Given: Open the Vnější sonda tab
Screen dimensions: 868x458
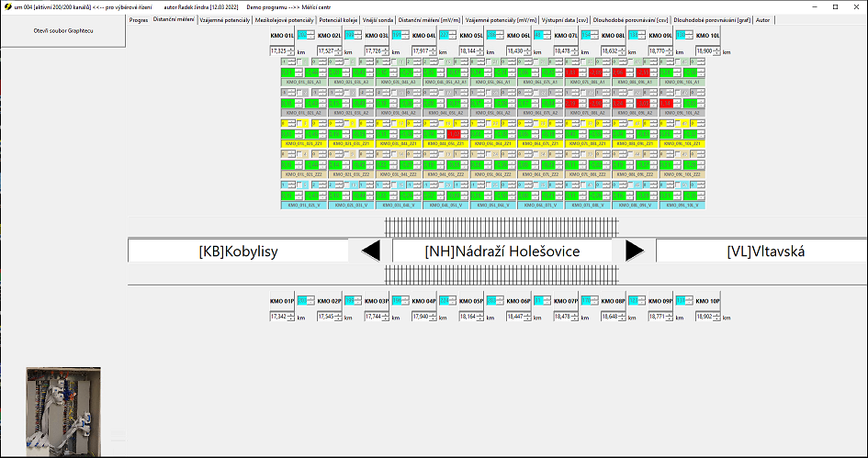Looking at the screenshot, I should (378, 19).
